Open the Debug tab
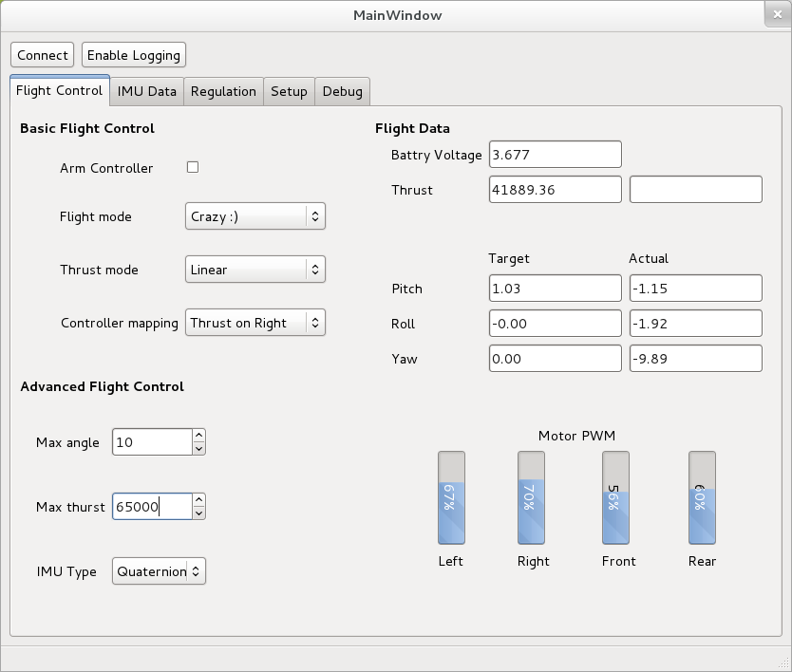 coord(343,91)
